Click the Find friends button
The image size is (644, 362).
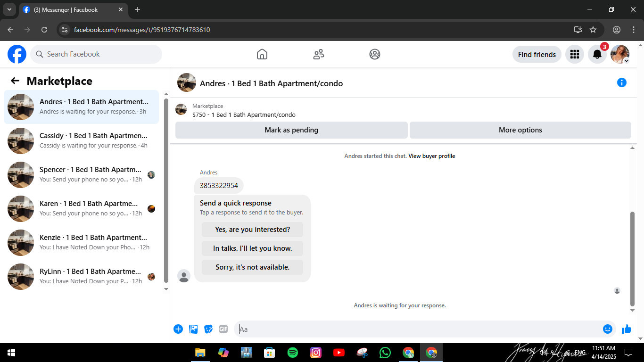(537, 54)
